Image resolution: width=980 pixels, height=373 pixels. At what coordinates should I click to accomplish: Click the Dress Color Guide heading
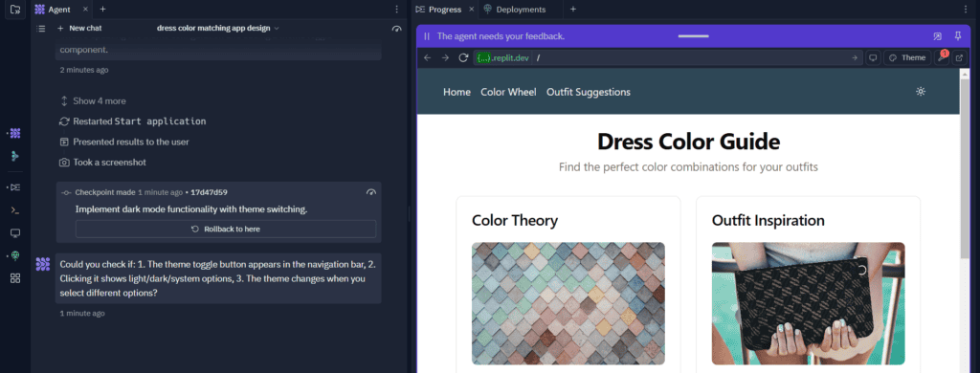[688, 142]
